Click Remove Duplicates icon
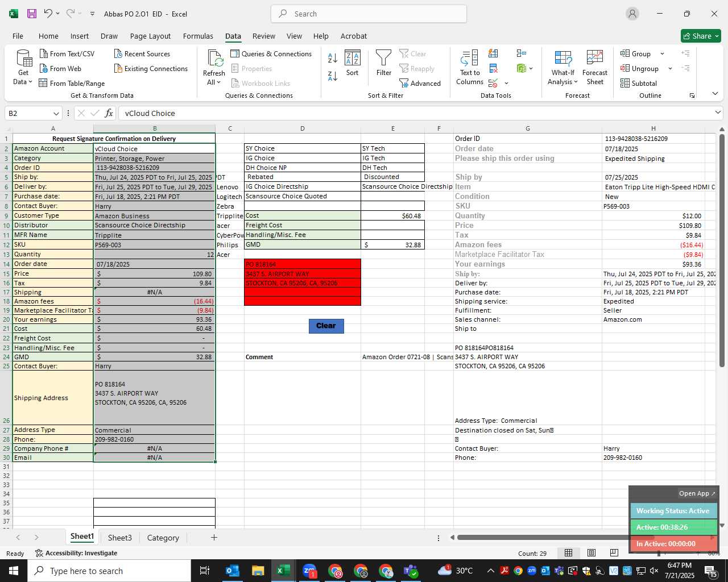 (x=493, y=68)
